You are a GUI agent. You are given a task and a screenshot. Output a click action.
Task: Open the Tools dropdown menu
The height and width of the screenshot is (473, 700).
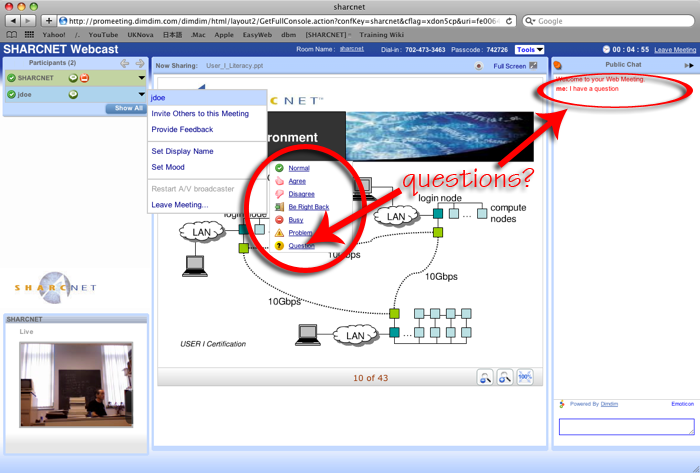530,49
